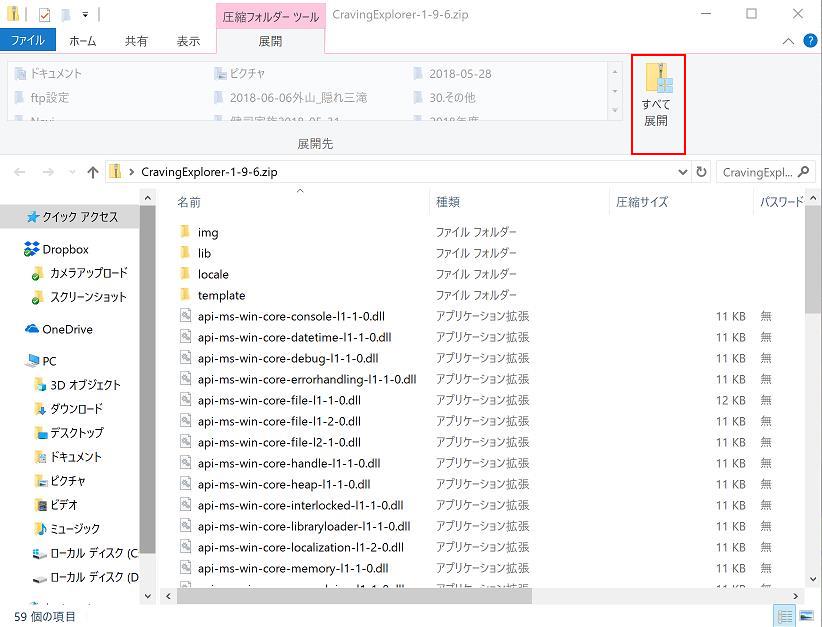Click the Forward navigation arrow
This screenshot has width=822, height=627.
point(48,172)
